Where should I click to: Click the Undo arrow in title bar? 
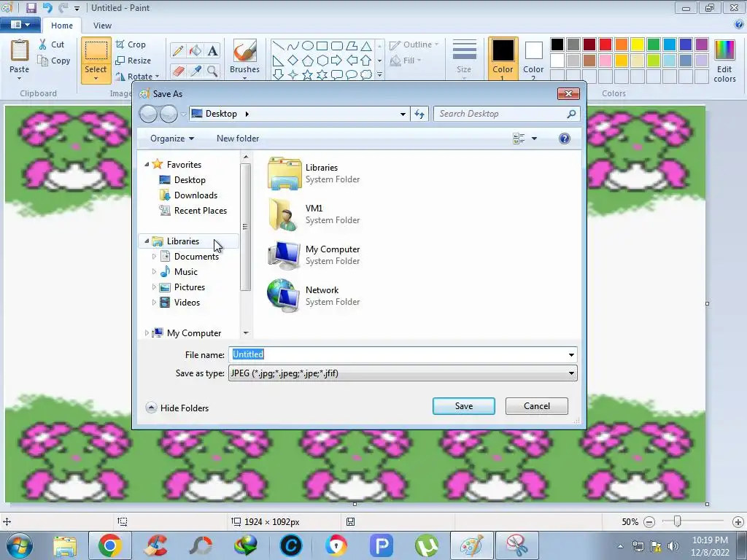point(47,7)
